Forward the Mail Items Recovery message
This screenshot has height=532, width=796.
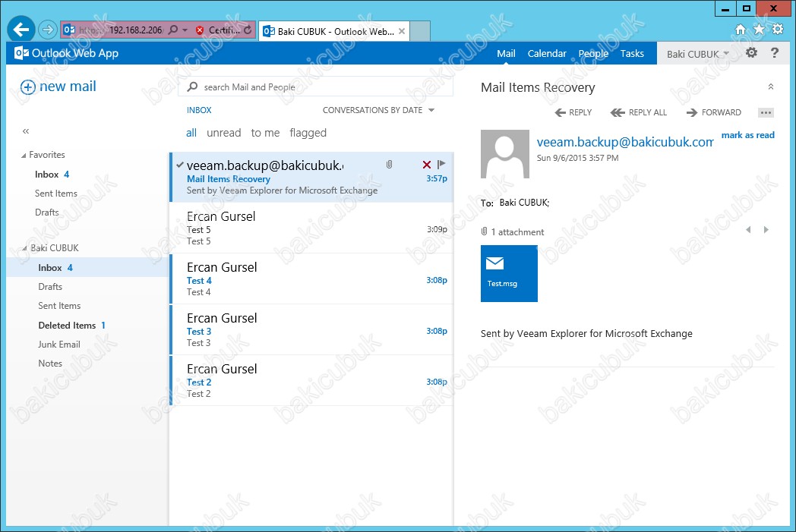tap(714, 112)
